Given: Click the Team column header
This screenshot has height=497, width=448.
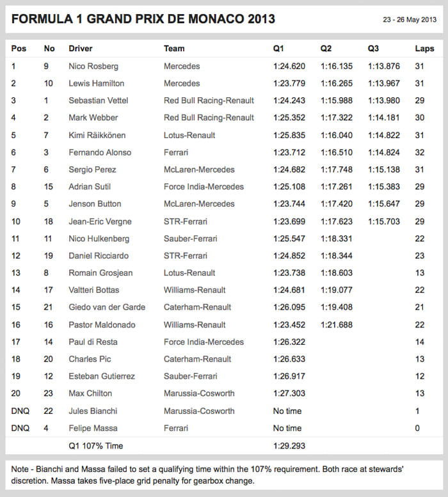Looking at the screenshot, I should click(x=174, y=49).
